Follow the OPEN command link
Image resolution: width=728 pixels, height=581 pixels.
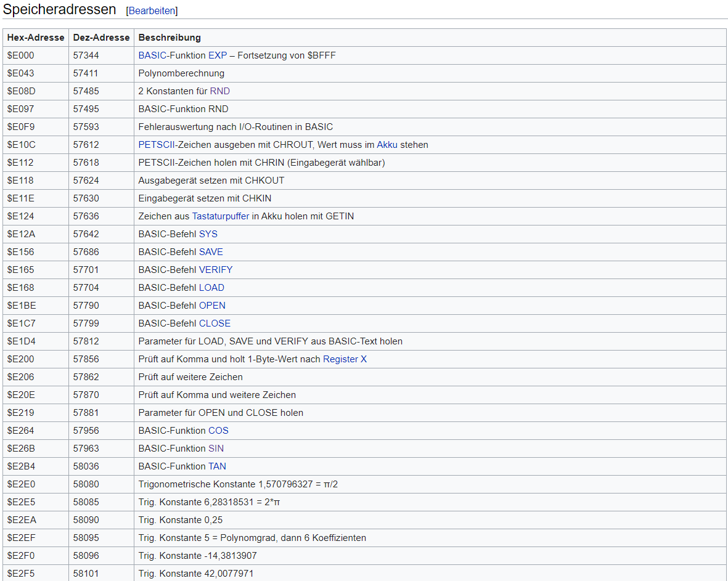point(212,306)
